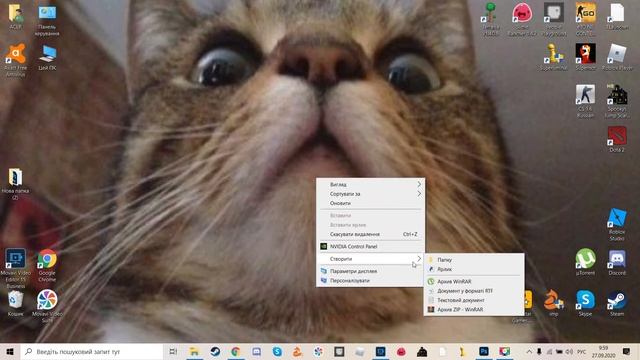
Task: Open the Google Chrome desktop shortcut
Action: coord(47,264)
